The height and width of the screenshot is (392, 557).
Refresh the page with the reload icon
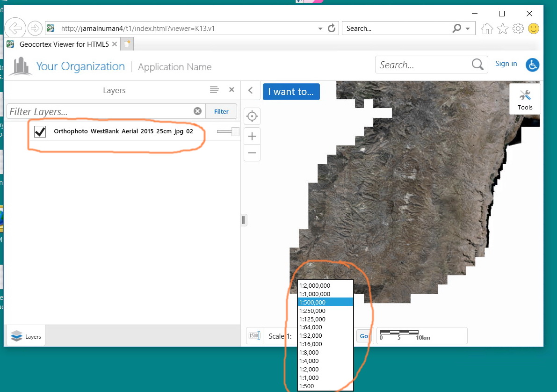(x=332, y=28)
